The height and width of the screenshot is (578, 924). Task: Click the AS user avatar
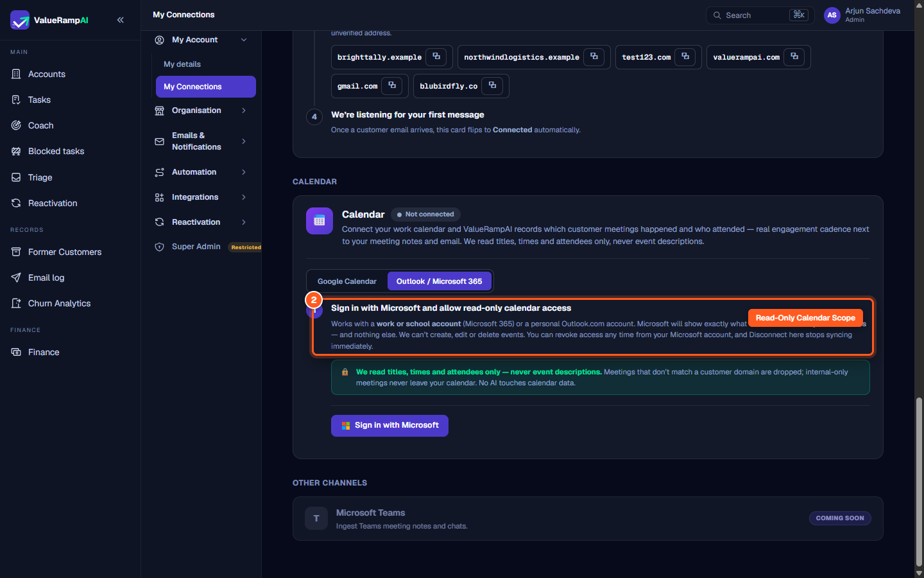(x=832, y=15)
